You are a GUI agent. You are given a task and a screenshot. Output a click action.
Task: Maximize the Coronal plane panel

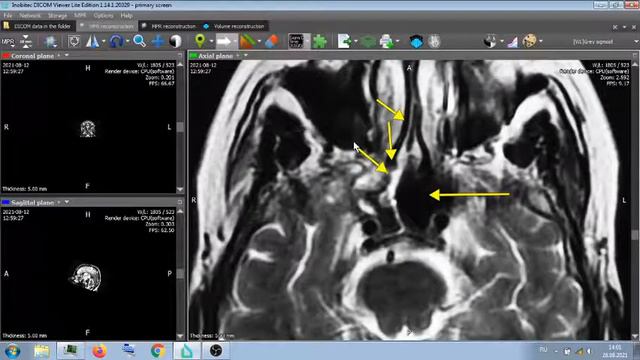(180, 55)
